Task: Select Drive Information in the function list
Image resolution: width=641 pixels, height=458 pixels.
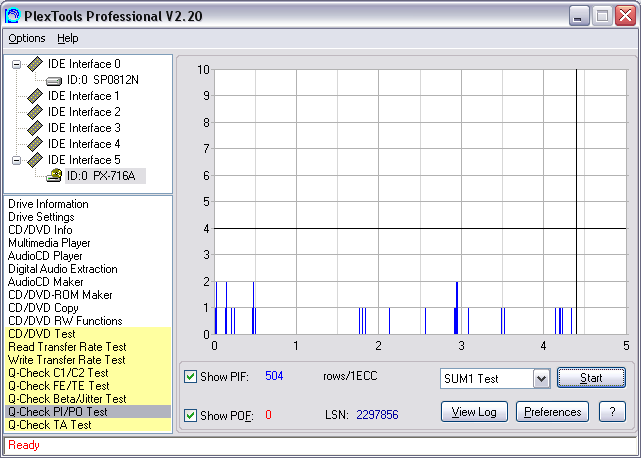Action: click(48, 204)
